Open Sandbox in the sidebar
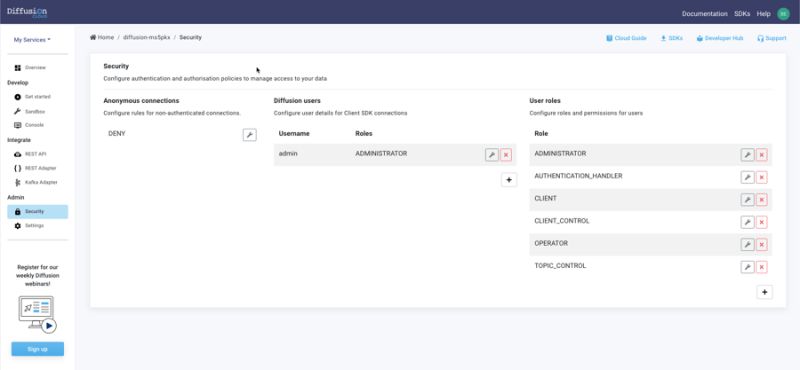This screenshot has width=800, height=370. coord(30,111)
